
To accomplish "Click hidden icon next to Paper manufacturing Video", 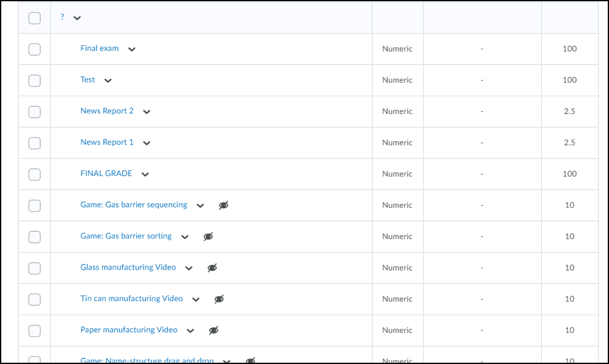I will 214,330.
